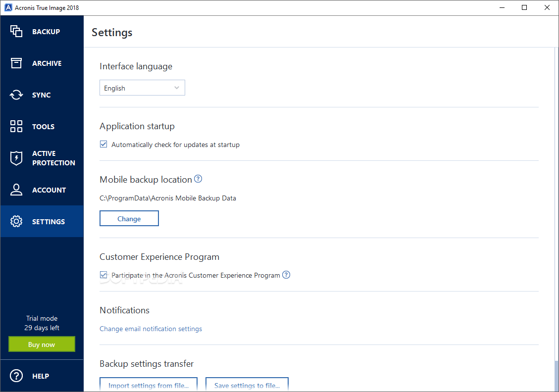Click the Help question mark icon
The image size is (559, 392).
(16, 376)
